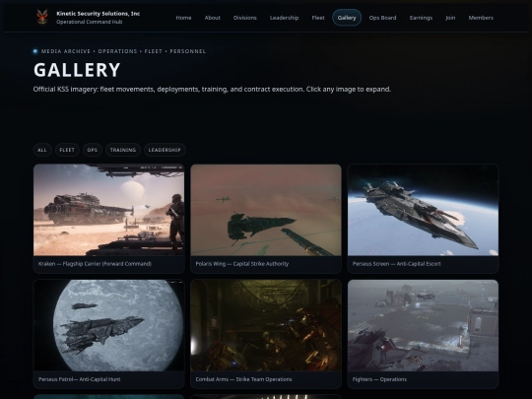Expand the Perseus Screen escort image
The height and width of the screenshot is (399, 532).
[423, 210]
